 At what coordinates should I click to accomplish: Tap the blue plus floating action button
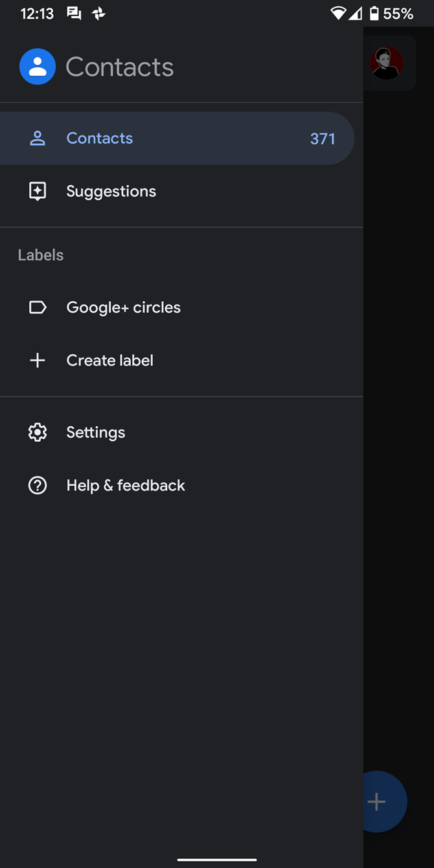(376, 801)
